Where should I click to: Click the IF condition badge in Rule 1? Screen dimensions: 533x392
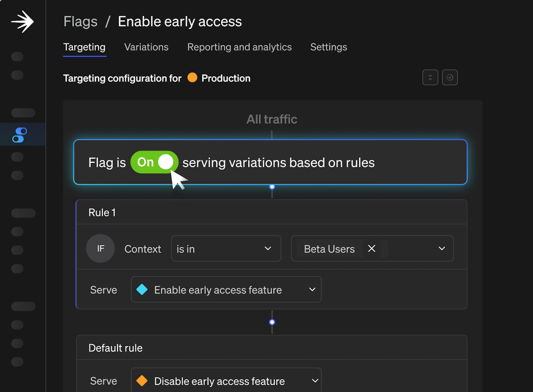click(100, 248)
